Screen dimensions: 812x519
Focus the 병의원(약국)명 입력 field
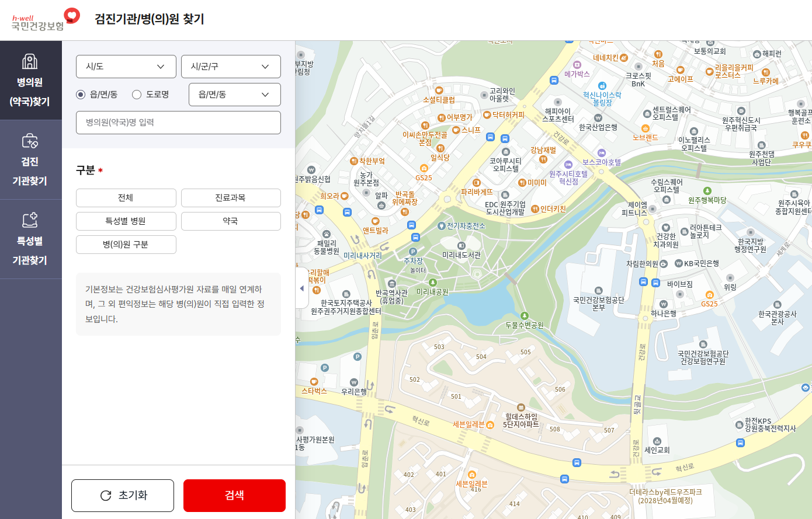178,123
